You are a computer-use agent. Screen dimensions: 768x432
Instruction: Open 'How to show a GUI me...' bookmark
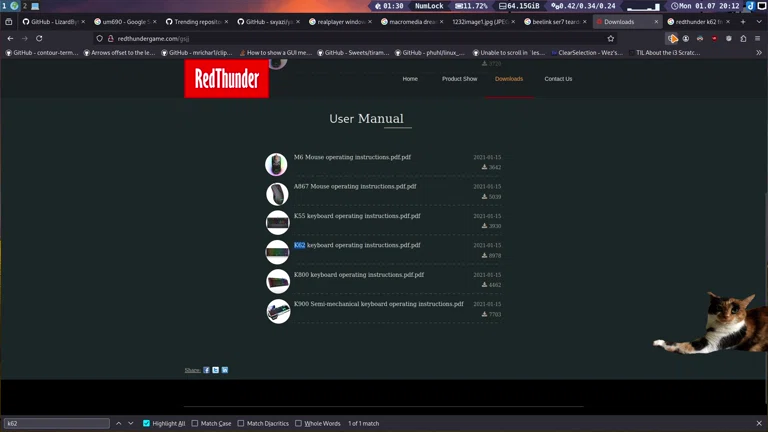click(275, 52)
